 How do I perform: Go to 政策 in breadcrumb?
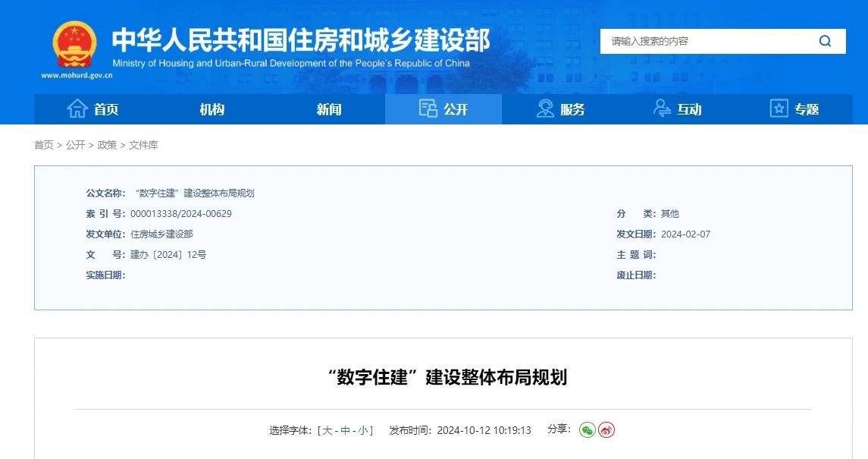point(107,145)
